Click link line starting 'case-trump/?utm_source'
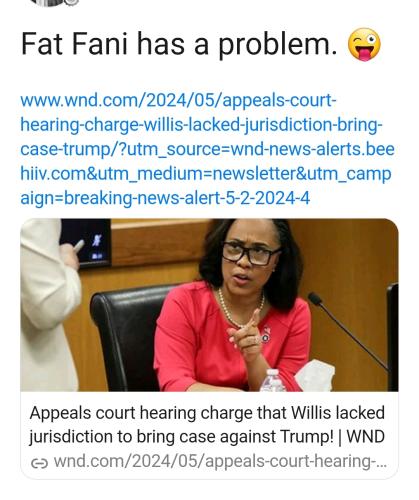 (207, 149)
